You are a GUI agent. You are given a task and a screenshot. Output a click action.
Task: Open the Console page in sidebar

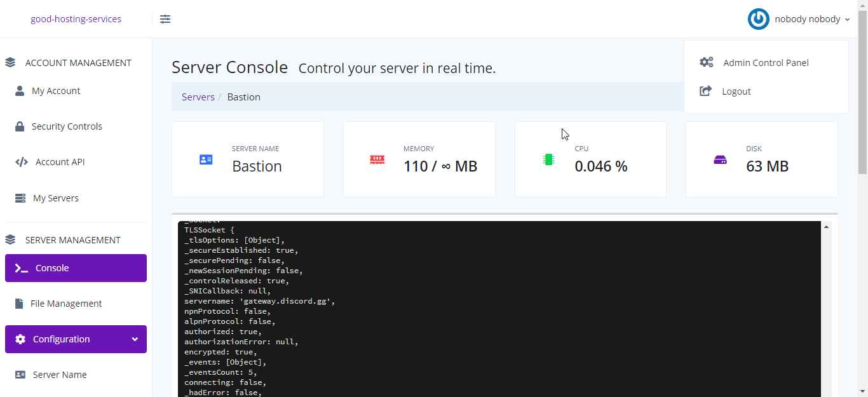point(76,268)
